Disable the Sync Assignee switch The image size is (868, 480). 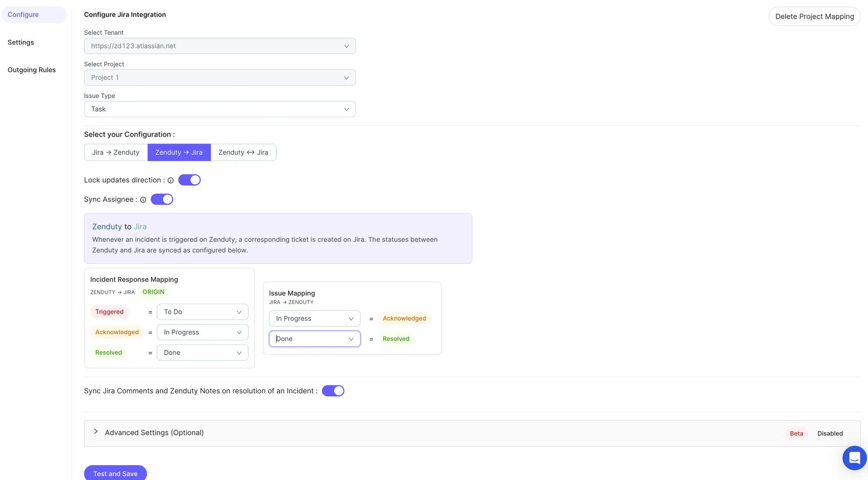coord(162,200)
